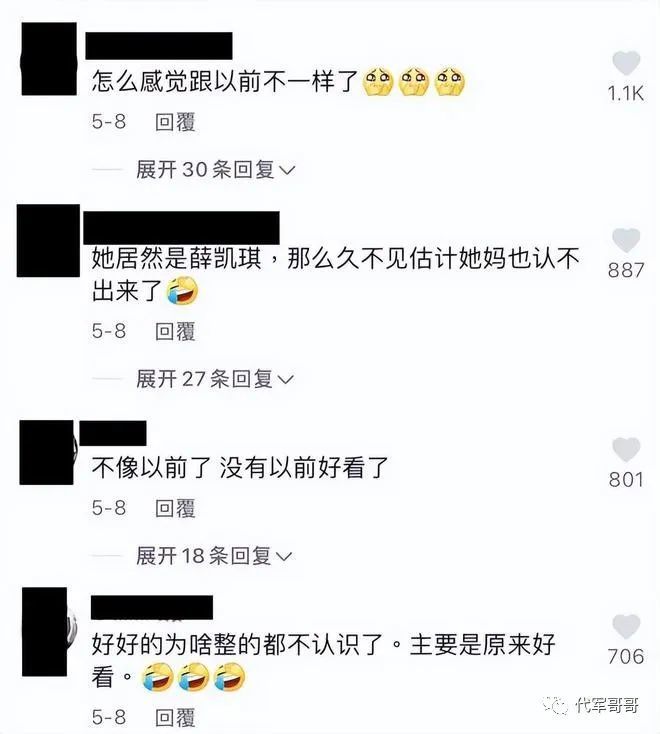Like the comment with 887 likes
The image size is (660, 734).
coord(626,241)
